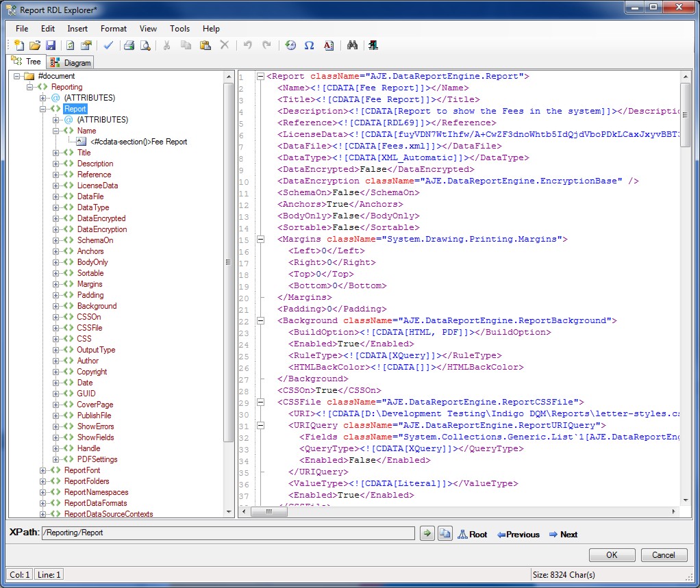Save the report using the floppy disk icon

point(50,46)
